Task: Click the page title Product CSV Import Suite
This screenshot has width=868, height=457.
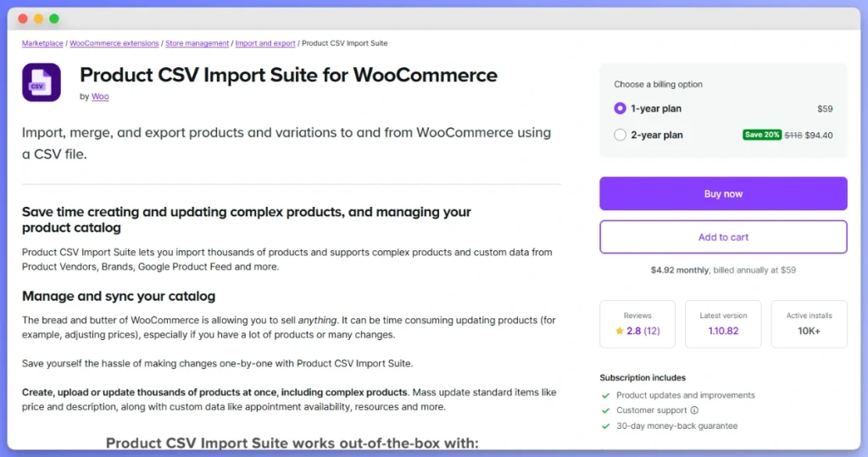Action: [x=288, y=75]
